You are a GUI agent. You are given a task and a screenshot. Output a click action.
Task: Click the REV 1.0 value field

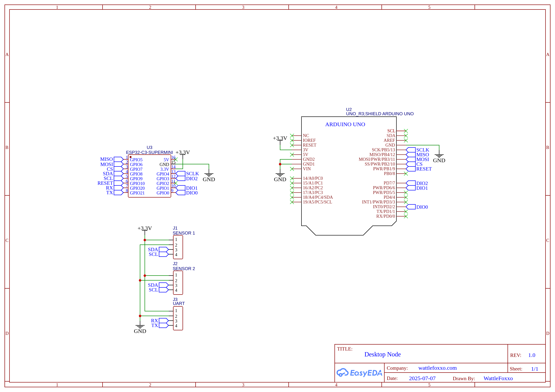[x=531, y=355]
